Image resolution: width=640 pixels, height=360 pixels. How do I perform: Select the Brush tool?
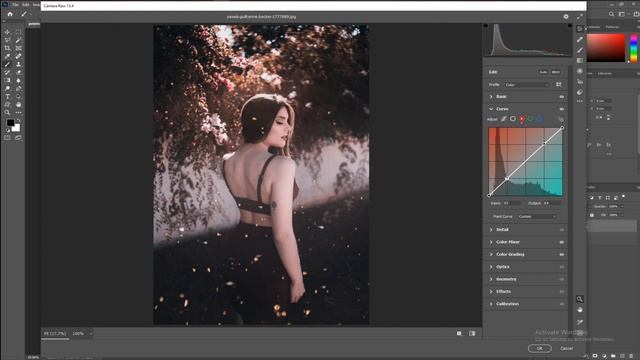pyautogui.click(x=7, y=64)
